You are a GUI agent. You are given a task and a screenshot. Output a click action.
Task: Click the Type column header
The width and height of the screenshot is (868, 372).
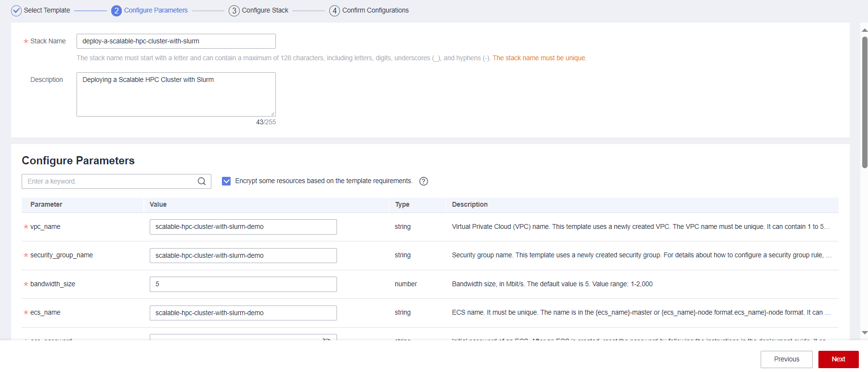pos(402,204)
